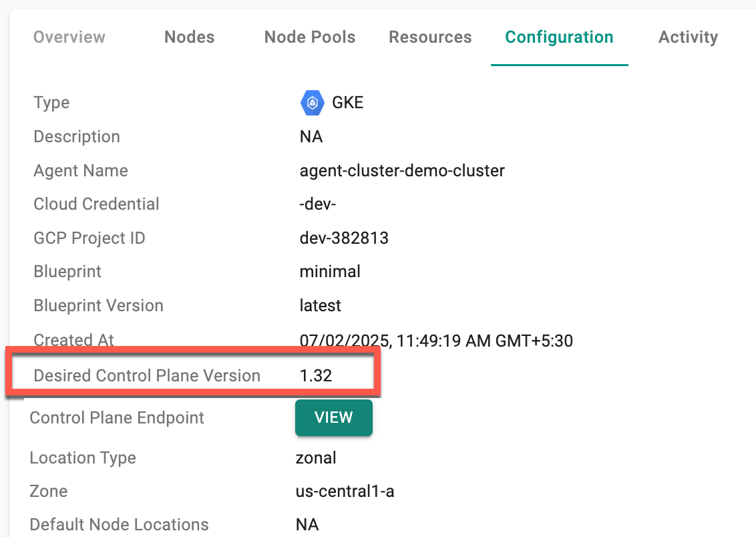The width and height of the screenshot is (756, 537).
Task: Click the Configuration tab
Action: coord(559,37)
